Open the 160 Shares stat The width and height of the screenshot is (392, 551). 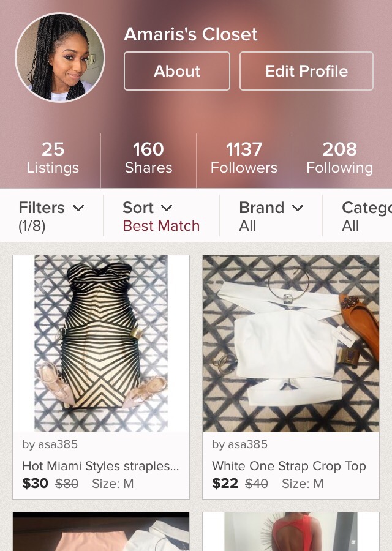point(148,158)
